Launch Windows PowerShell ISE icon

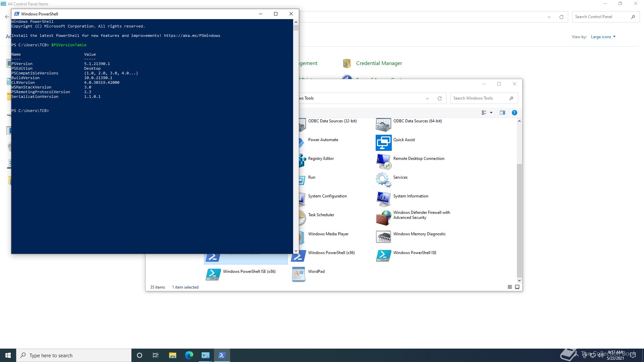coord(383,255)
